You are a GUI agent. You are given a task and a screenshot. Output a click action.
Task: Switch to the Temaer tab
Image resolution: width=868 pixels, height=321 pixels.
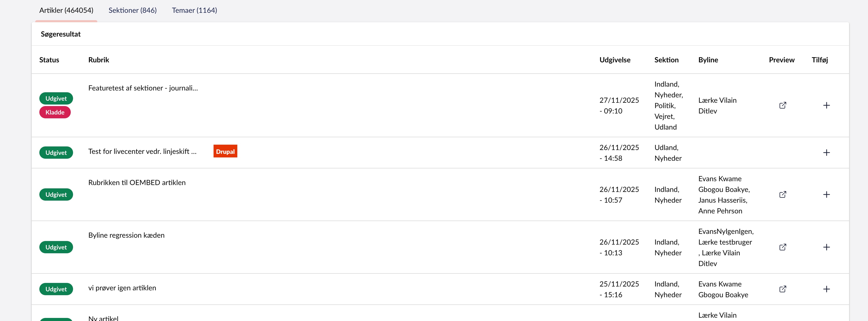click(194, 10)
